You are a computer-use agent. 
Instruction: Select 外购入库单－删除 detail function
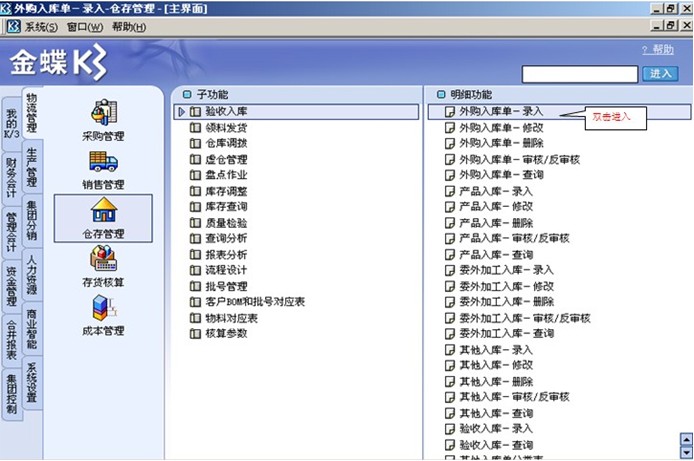pyautogui.click(x=501, y=143)
